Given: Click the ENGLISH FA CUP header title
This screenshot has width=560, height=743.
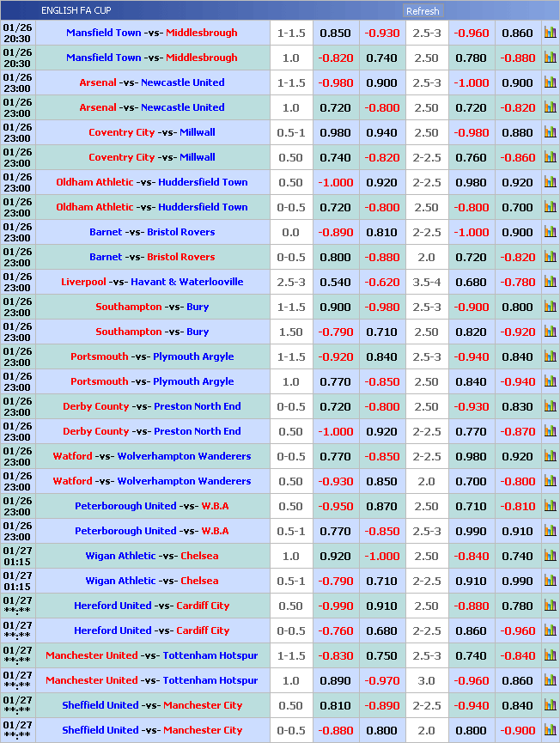Looking at the screenshot, I should [x=76, y=10].
